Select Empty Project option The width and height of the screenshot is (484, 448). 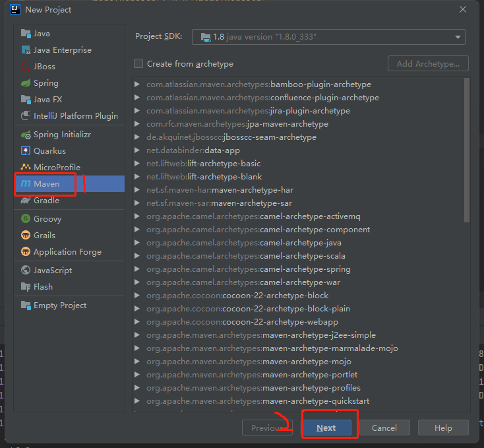(69, 305)
